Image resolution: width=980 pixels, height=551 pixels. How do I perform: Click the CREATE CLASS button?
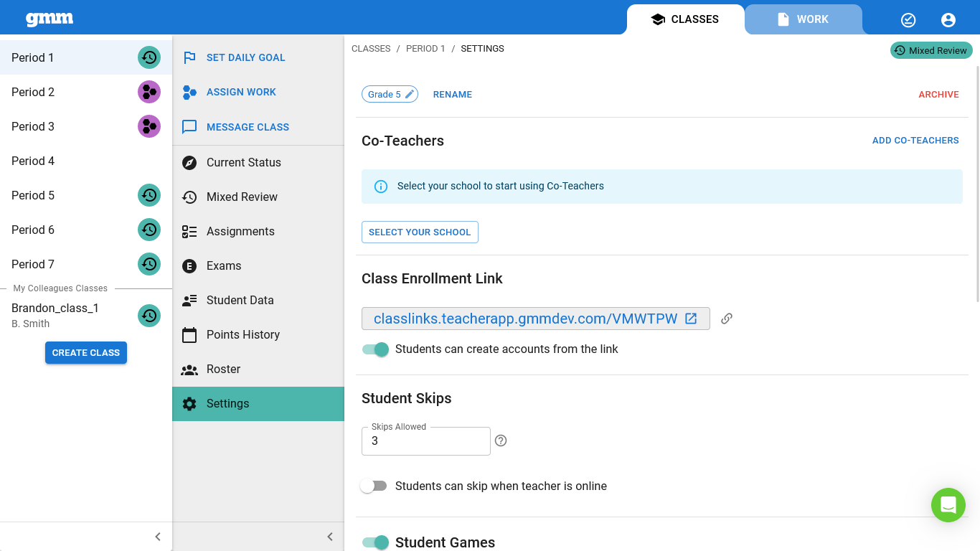click(86, 353)
